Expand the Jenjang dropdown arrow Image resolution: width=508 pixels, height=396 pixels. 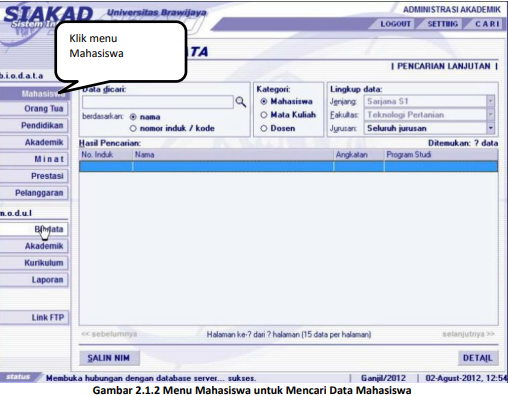[490, 101]
